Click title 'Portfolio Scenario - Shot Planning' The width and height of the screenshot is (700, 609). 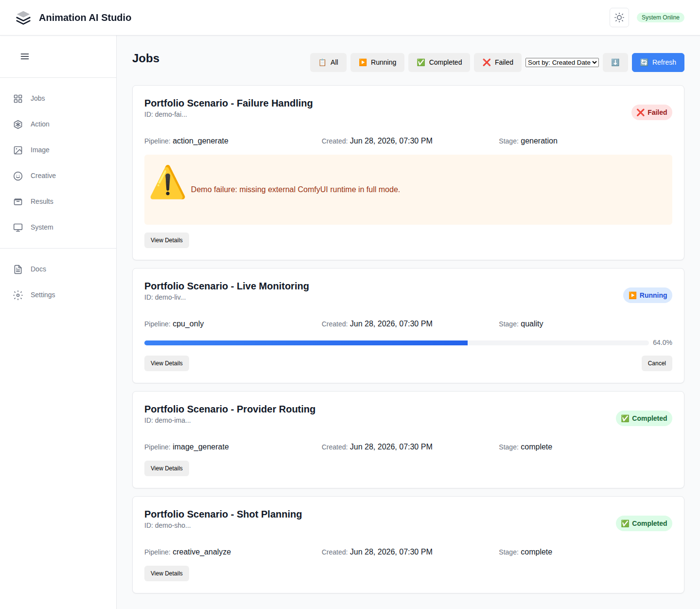[223, 514]
